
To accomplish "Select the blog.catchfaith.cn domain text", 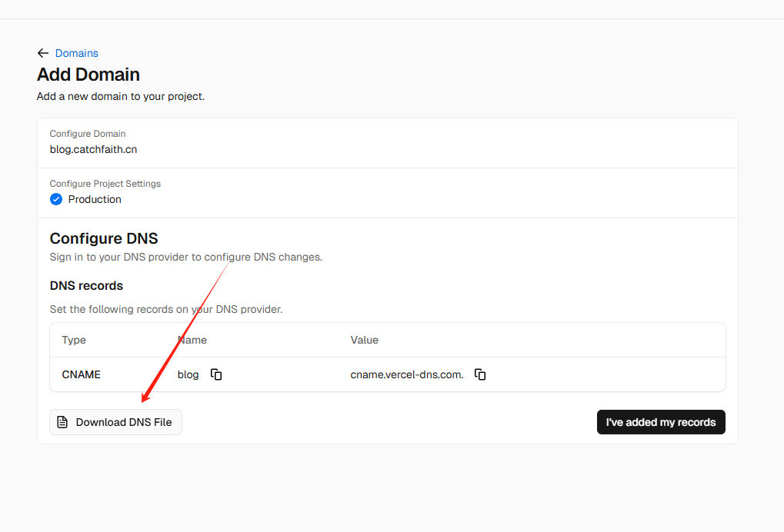I will 93,149.
